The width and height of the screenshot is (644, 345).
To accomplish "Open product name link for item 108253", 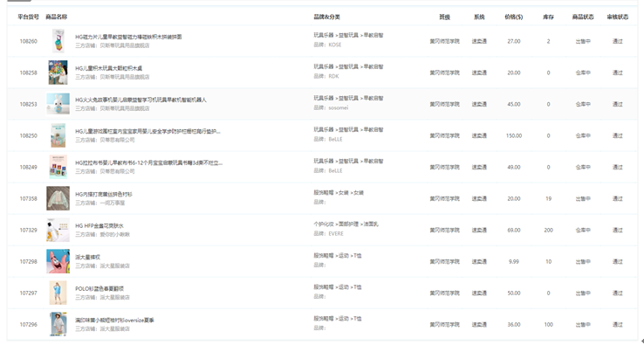I will click(140, 100).
